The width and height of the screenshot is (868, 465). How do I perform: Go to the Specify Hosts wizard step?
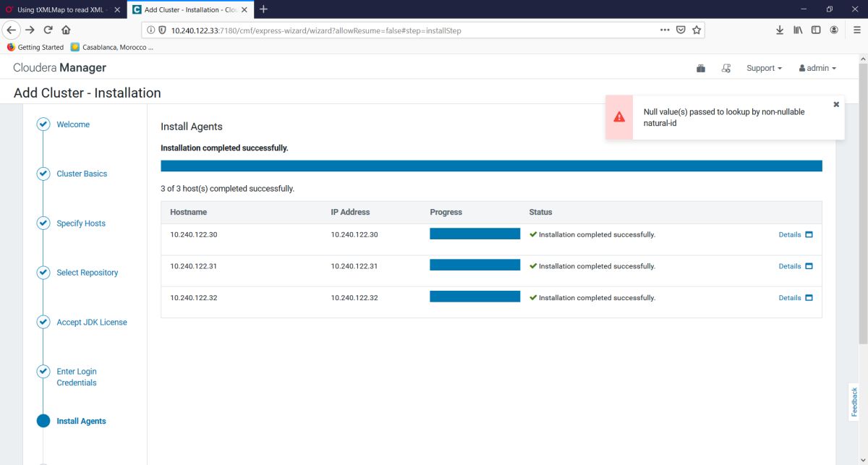tap(81, 223)
